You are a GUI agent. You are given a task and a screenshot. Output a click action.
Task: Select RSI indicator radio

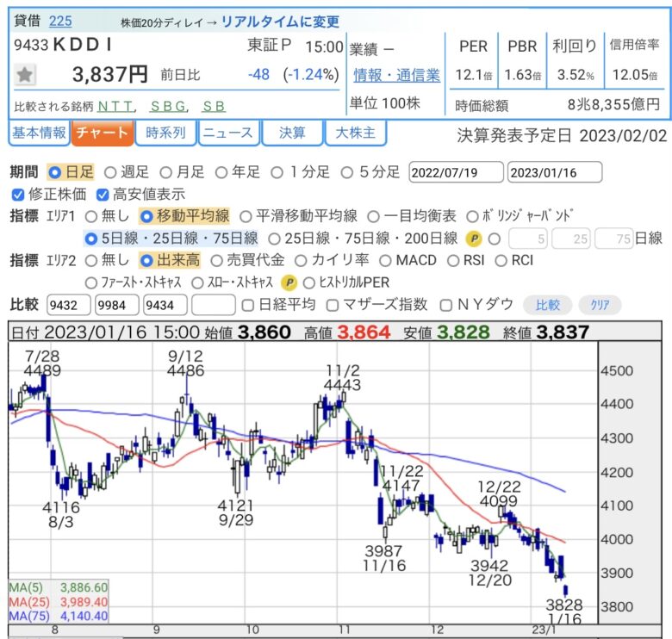453,261
